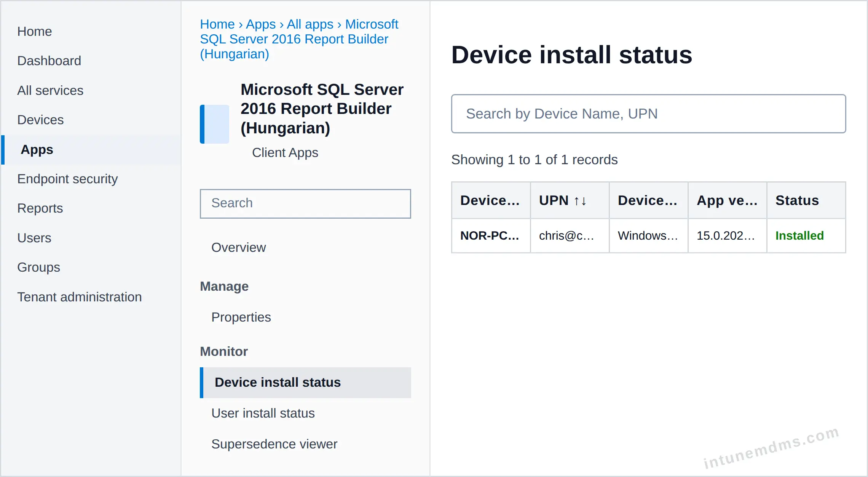Open the Overview page

[239, 247]
